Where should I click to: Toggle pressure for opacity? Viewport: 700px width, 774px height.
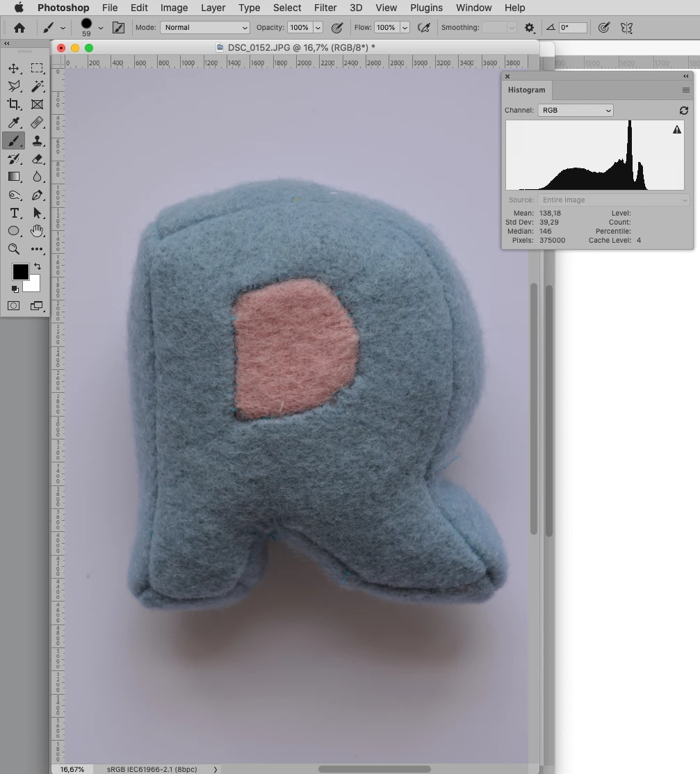[x=337, y=28]
